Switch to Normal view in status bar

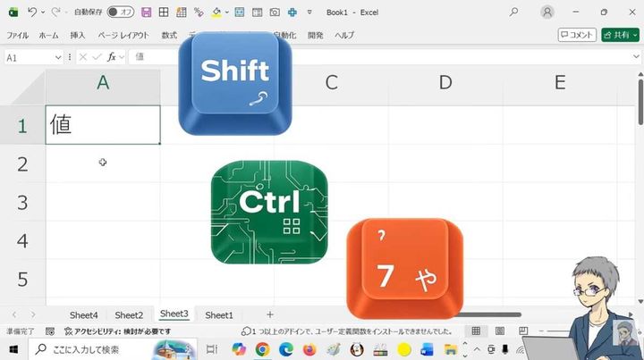click(x=476, y=331)
